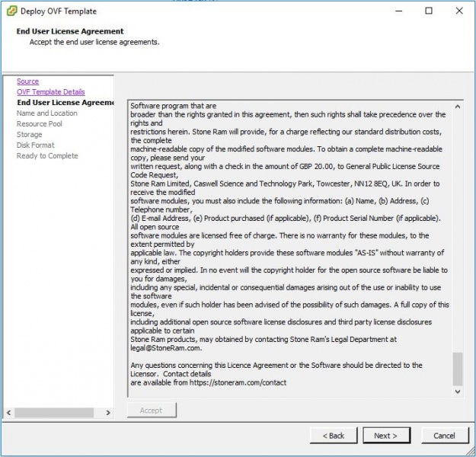Select End User License Agreement step
The image size is (476, 457).
(65, 102)
